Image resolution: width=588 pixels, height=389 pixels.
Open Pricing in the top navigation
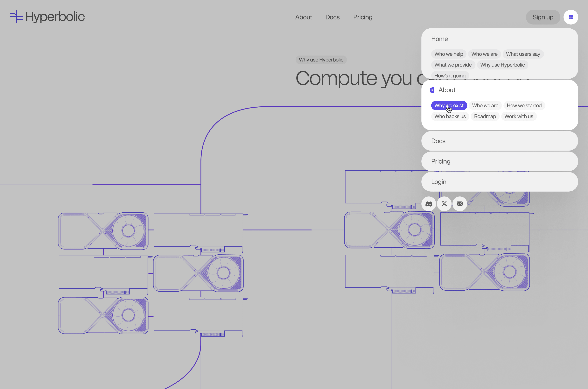363,17
